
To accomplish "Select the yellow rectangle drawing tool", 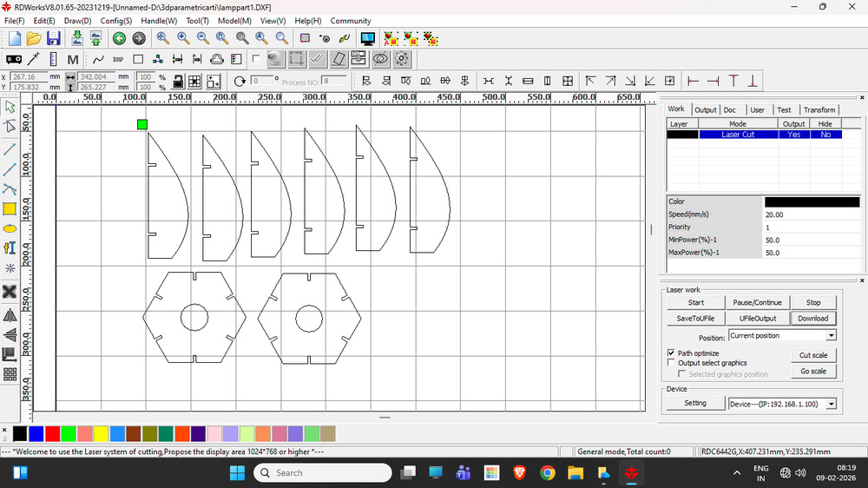I will (10, 208).
